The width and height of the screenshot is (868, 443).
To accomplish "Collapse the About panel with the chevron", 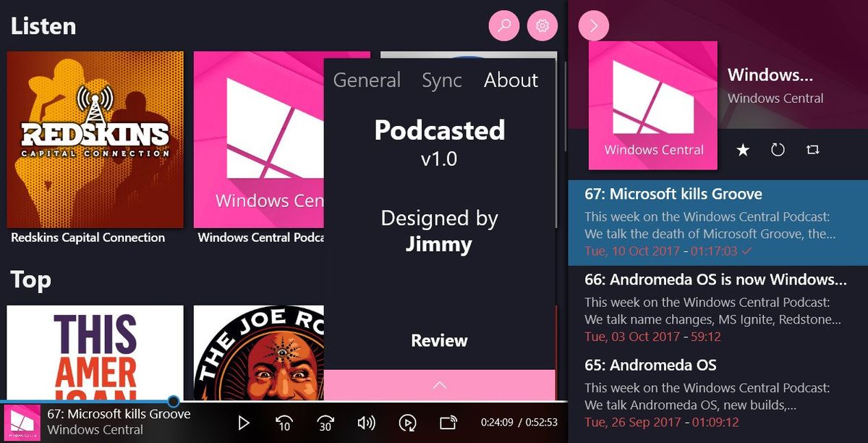I will coord(439,385).
